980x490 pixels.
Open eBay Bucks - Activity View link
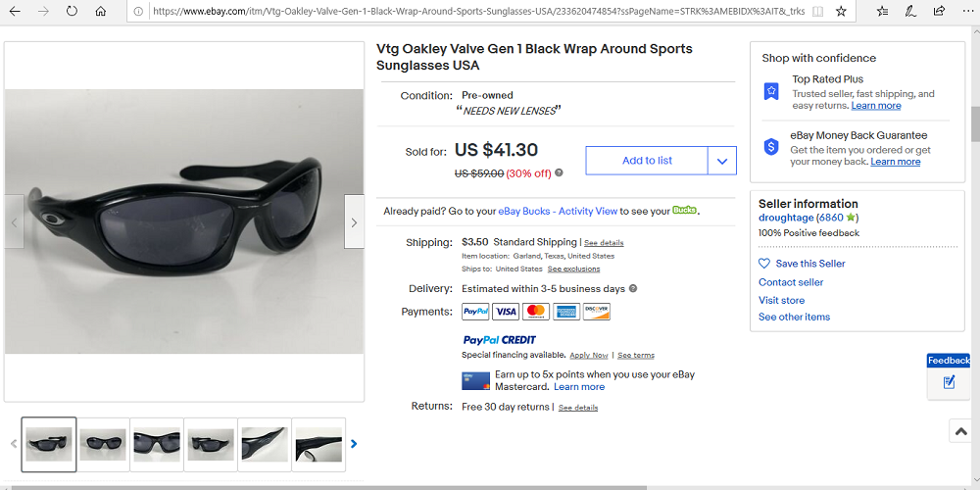pos(558,211)
